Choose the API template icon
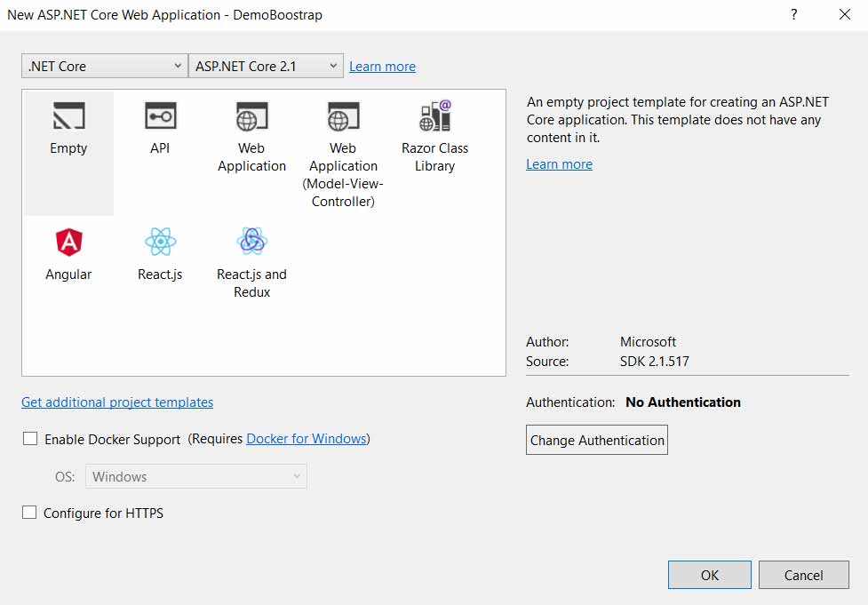Image resolution: width=868 pixels, height=605 pixels. [161, 116]
